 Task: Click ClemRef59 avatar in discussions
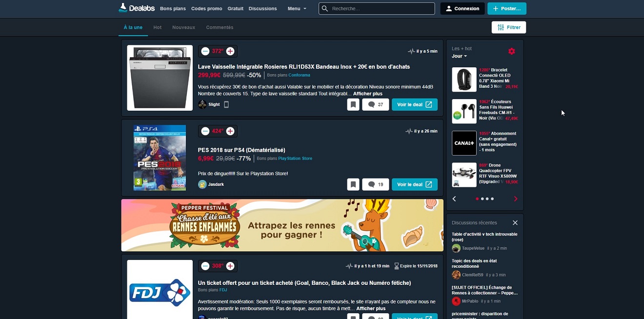coord(456,275)
